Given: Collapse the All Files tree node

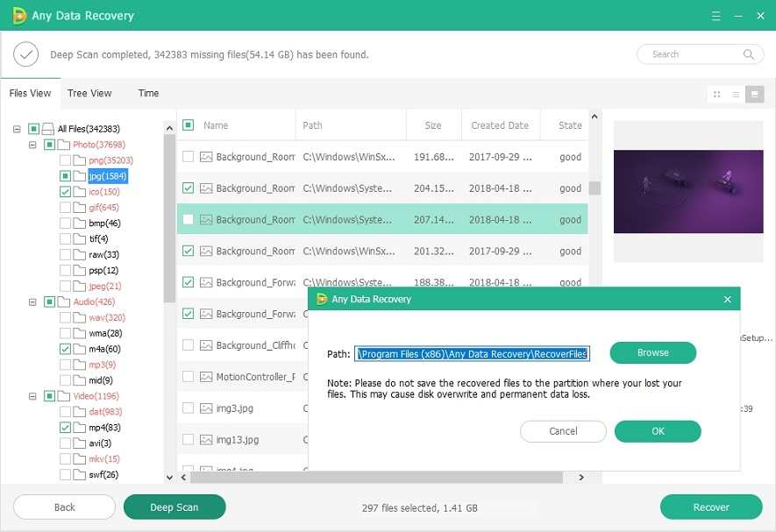Looking at the screenshot, I should (x=18, y=129).
